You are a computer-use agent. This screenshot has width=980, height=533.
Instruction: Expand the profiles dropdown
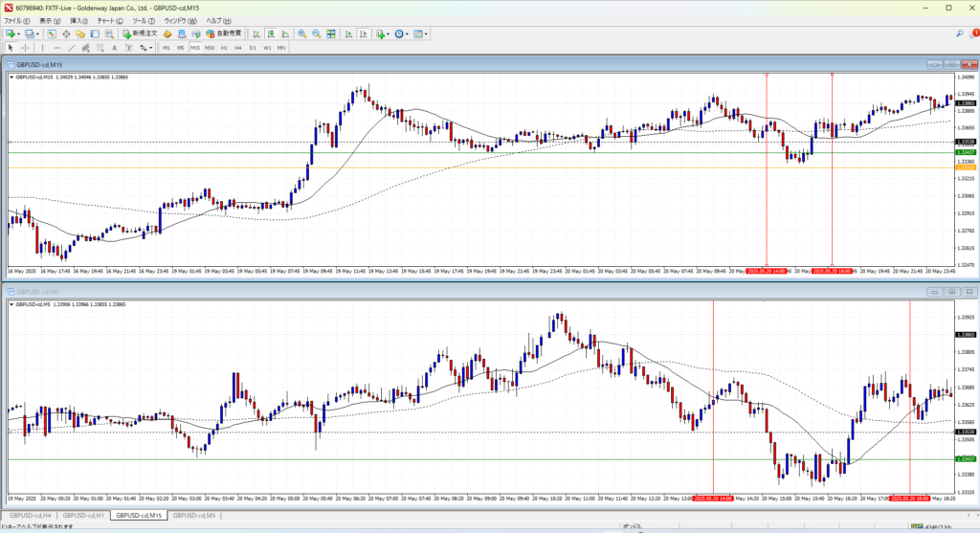pyautogui.click(x=36, y=33)
